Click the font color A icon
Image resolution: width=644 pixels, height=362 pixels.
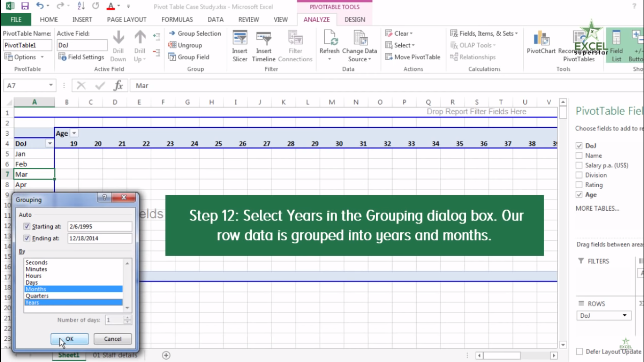110,6
